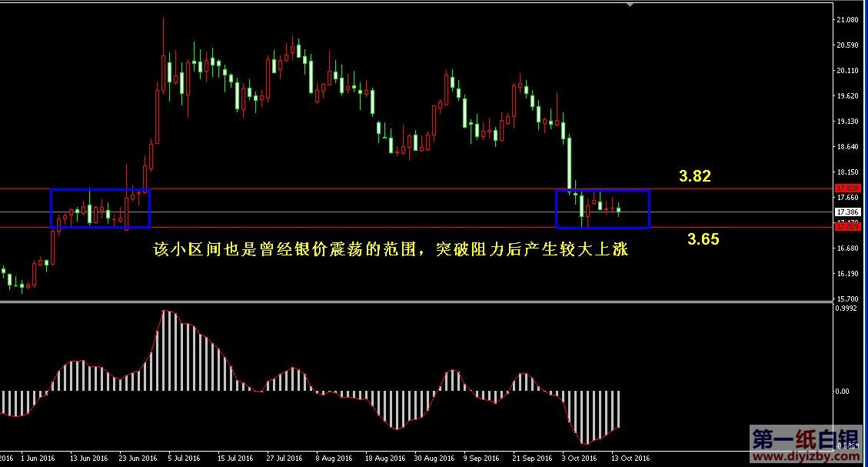
Task: Open the www.diyizby.com link
Action: coord(807,458)
